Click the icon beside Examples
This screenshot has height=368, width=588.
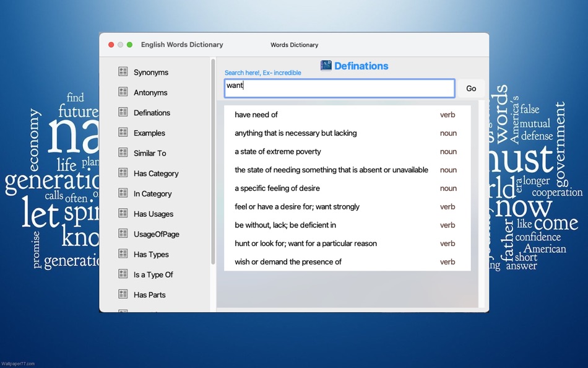click(123, 133)
